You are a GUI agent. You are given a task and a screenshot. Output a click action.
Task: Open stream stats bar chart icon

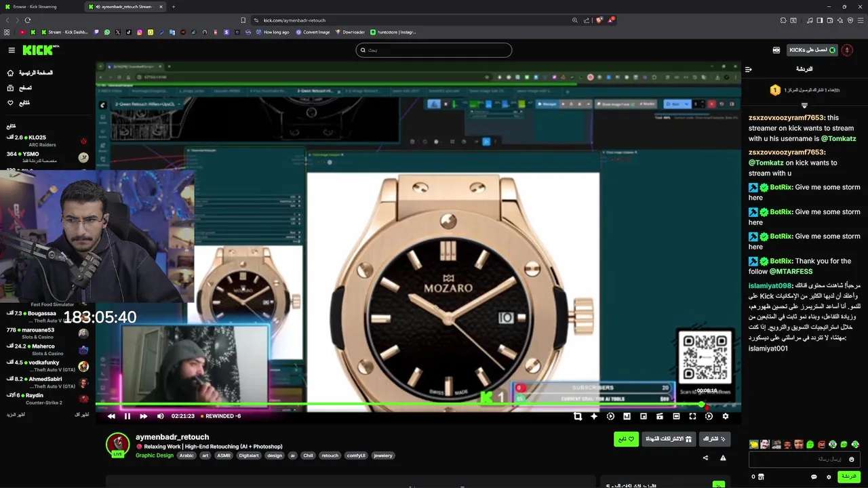pos(627,416)
